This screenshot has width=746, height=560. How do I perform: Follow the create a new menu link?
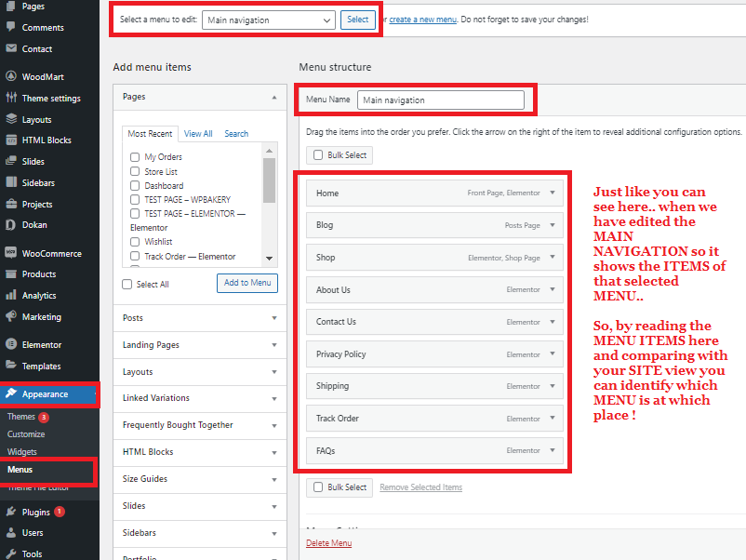pyautogui.click(x=422, y=20)
